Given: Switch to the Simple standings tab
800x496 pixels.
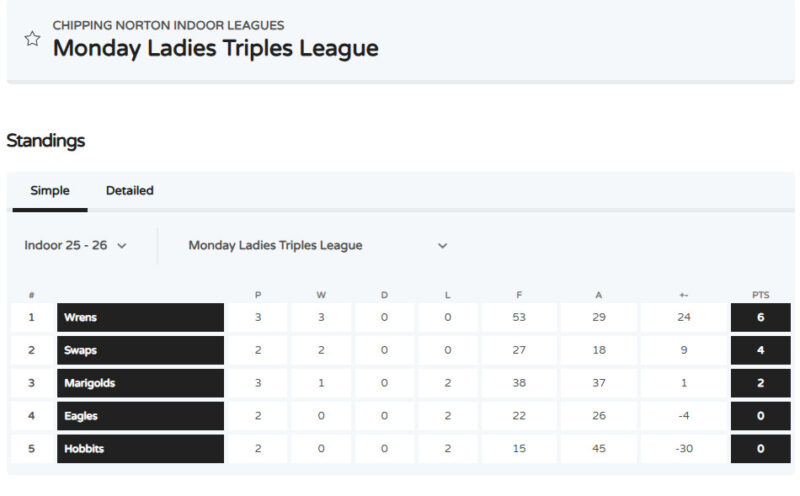Looking at the screenshot, I should 50,190.
